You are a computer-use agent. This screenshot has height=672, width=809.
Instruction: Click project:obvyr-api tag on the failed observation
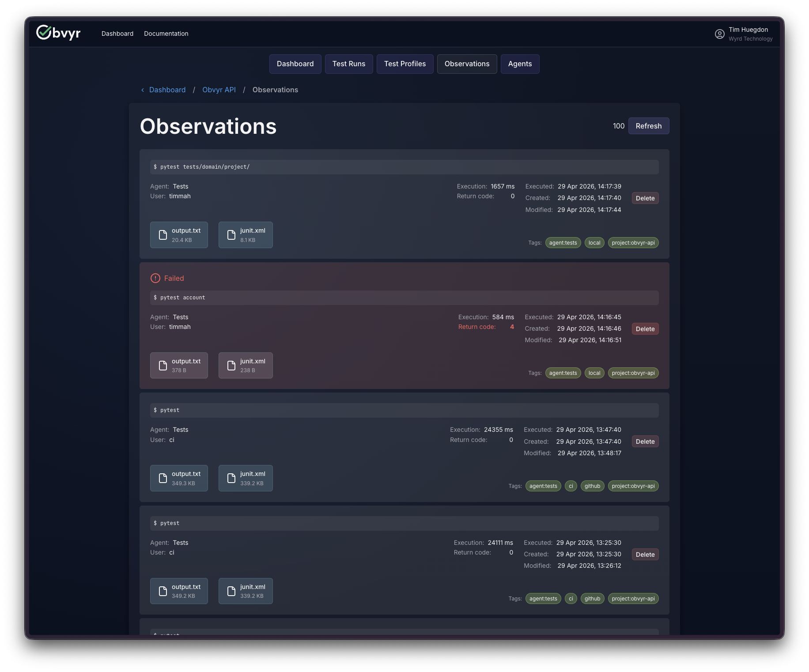click(633, 373)
